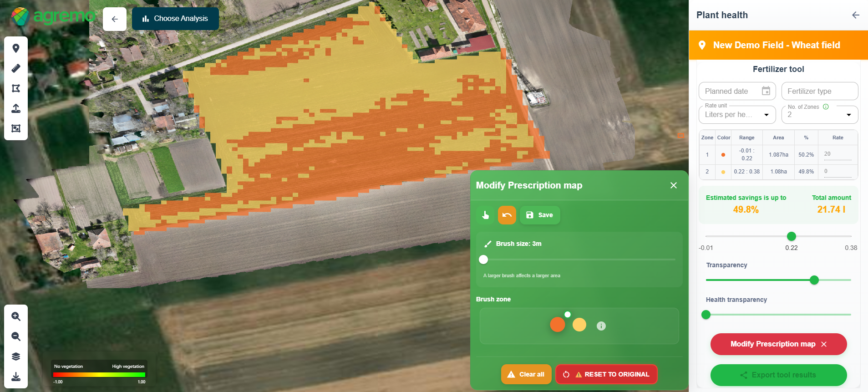Edit the Rate value for zone 2

coord(838,172)
